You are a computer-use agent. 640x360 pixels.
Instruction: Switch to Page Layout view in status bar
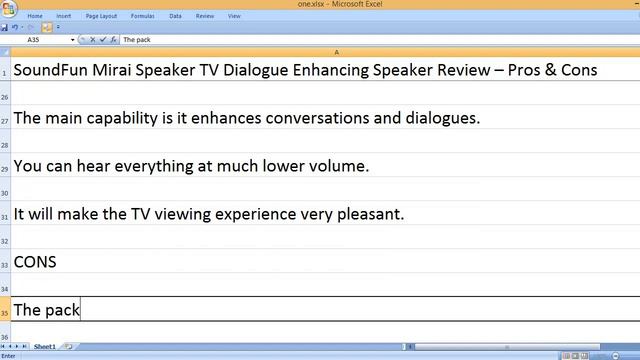(576, 356)
